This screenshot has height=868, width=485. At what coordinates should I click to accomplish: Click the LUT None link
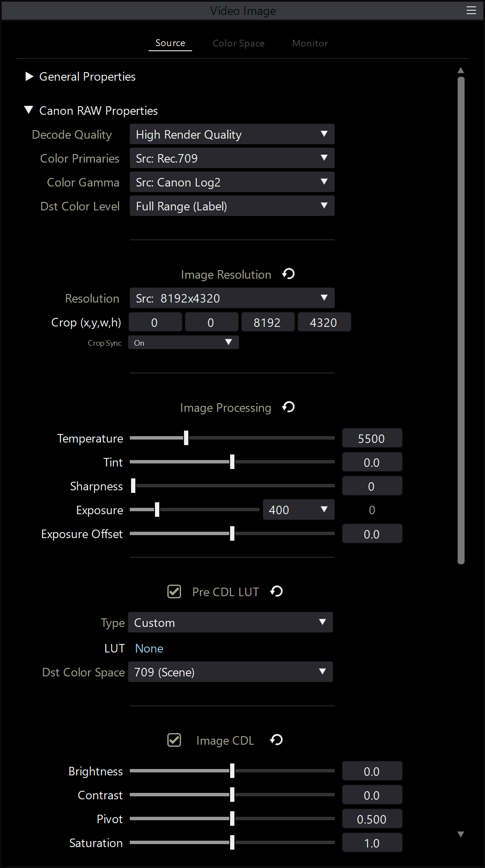click(x=149, y=648)
